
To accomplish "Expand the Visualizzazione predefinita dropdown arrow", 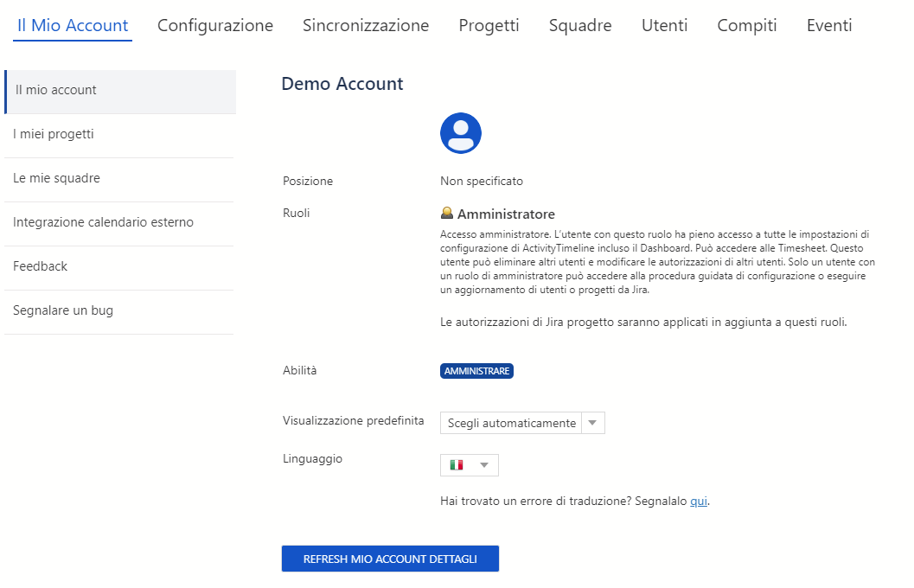I will click(592, 423).
